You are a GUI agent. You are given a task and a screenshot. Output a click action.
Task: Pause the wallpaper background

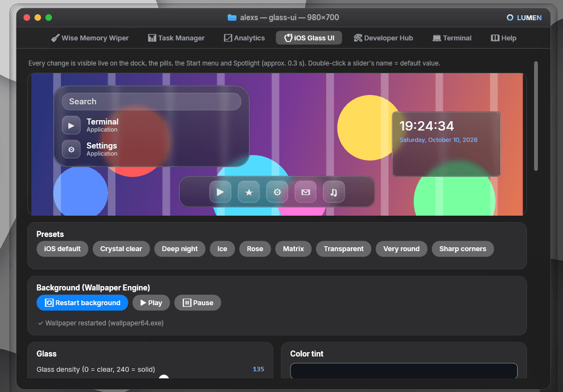click(198, 302)
